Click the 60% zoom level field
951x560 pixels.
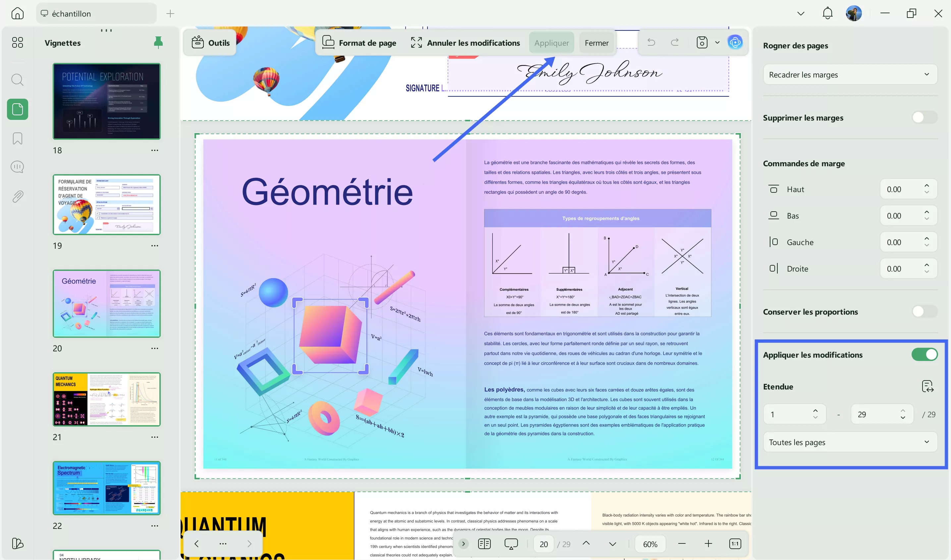pos(650,544)
